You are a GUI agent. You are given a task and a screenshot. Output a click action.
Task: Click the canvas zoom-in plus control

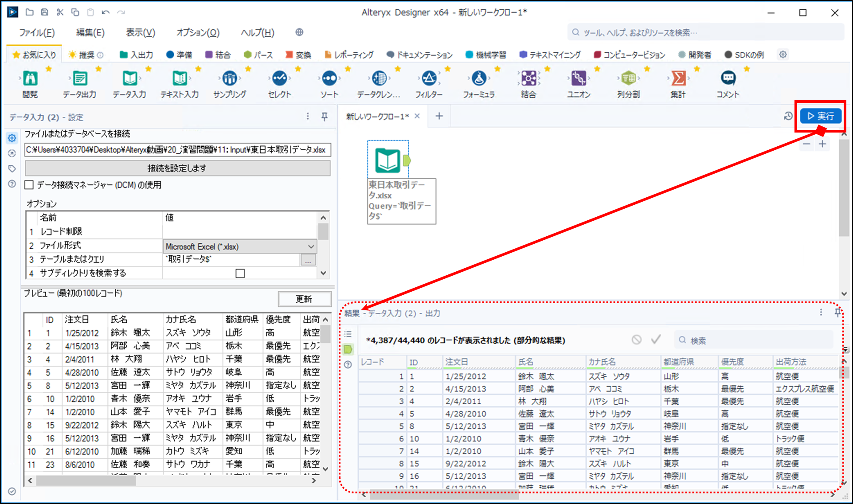tap(822, 144)
